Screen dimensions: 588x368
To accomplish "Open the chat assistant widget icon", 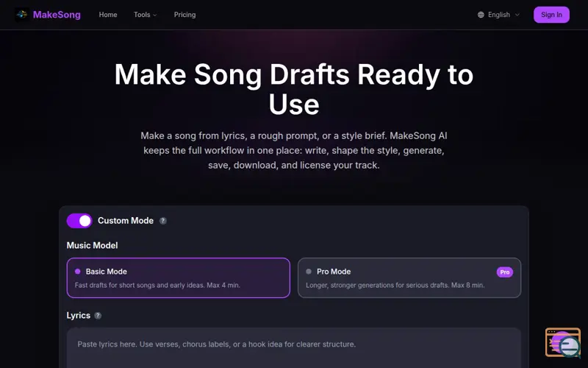I will point(563,343).
